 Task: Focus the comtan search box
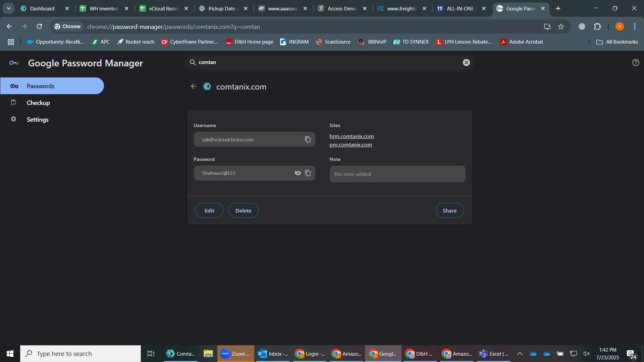click(329, 62)
